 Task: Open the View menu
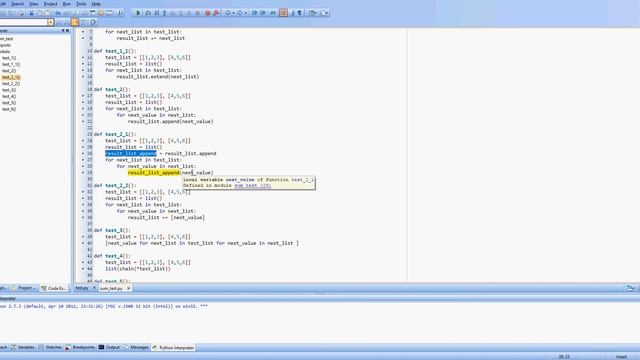34,4
